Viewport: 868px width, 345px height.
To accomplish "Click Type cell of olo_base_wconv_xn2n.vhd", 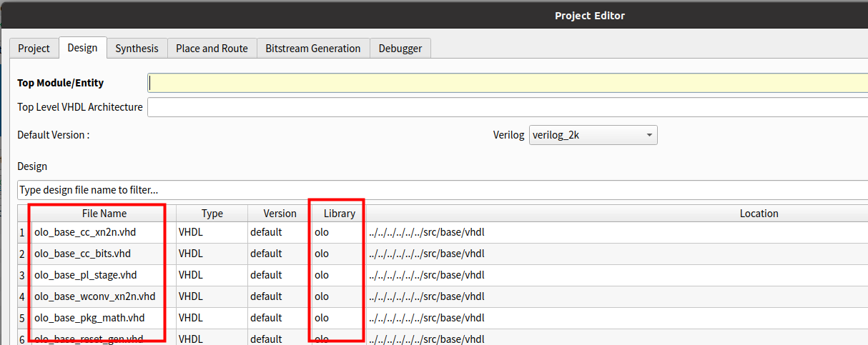I will pos(212,296).
